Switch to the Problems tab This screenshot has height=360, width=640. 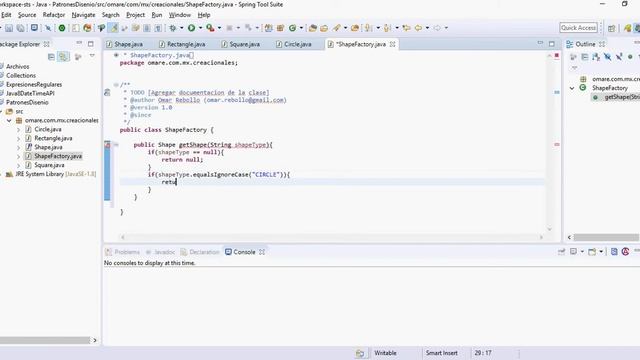tap(122, 252)
